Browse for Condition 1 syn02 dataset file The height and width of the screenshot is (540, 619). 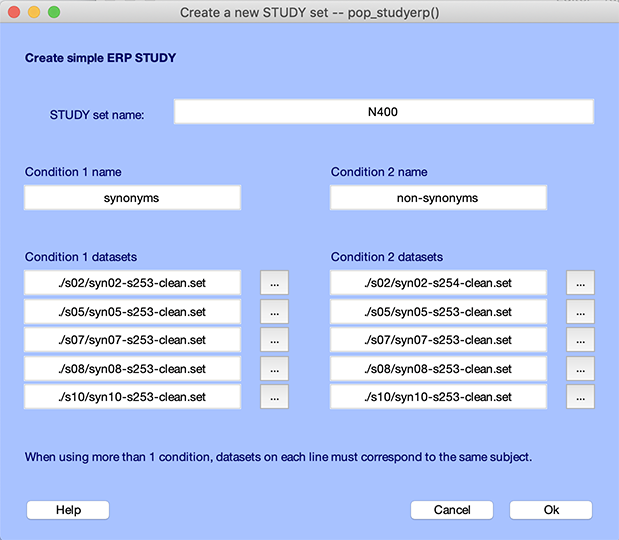click(274, 283)
